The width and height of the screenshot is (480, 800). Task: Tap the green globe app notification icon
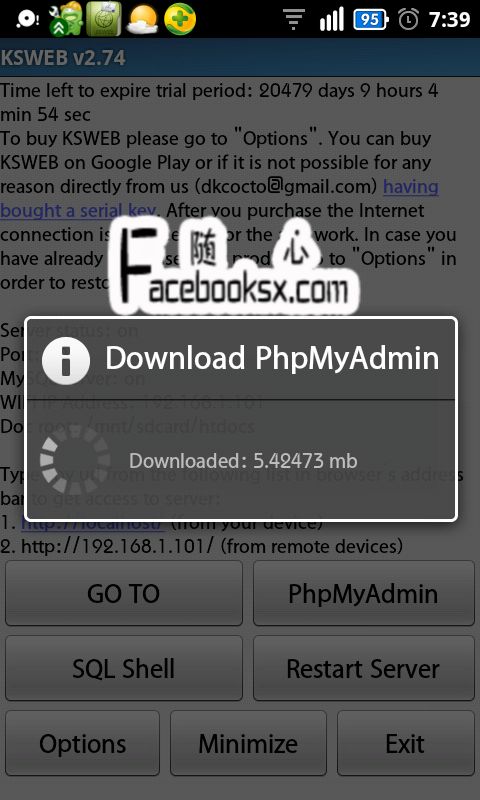[104, 19]
